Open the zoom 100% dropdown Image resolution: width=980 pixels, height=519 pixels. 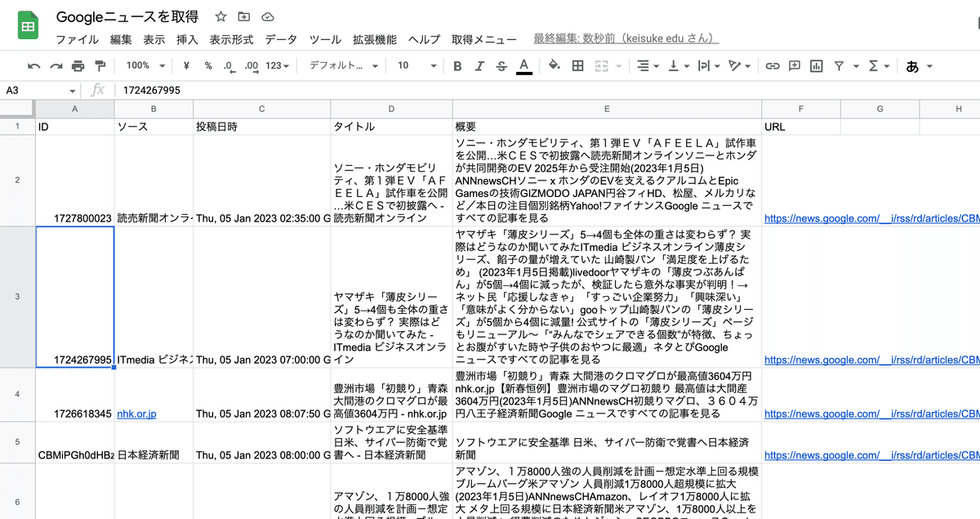tap(145, 66)
